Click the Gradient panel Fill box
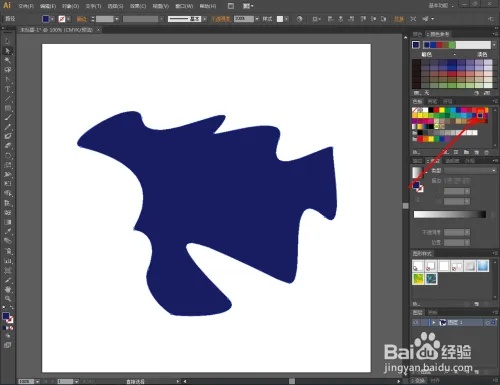The width and height of the screenshot is (500, 385). (416, 185)
